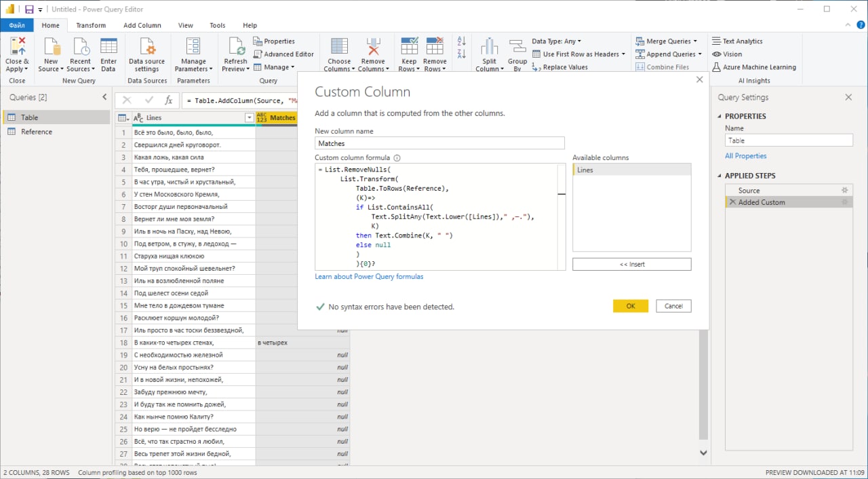
Task: Open Close & Apply in the ribbon
Action: coord(17,55)
